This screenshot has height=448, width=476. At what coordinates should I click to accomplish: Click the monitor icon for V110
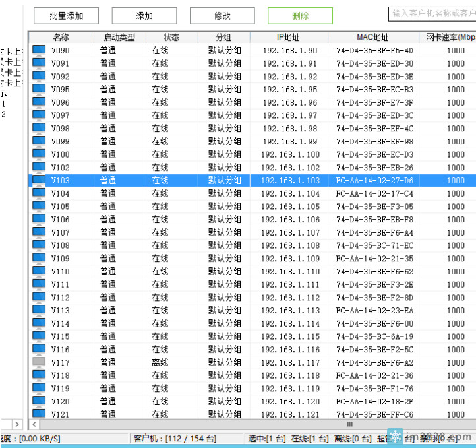pos(39,271)
